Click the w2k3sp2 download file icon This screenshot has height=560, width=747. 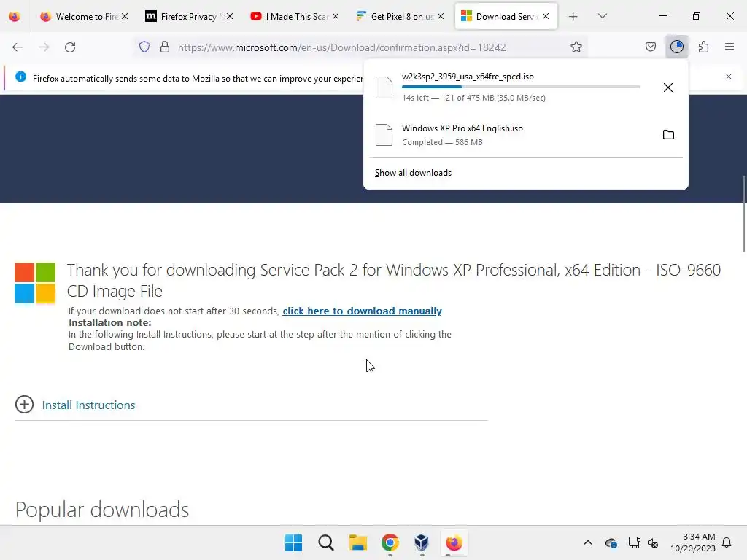[384, 87]
